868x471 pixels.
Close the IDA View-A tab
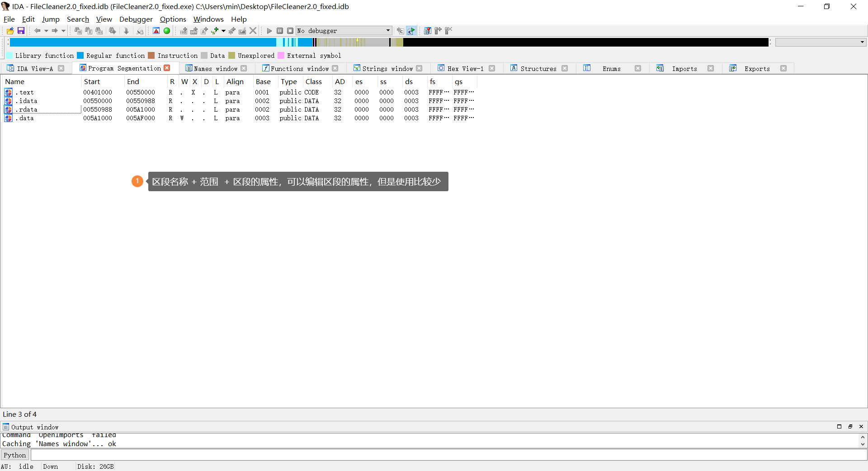pos(61,69)
